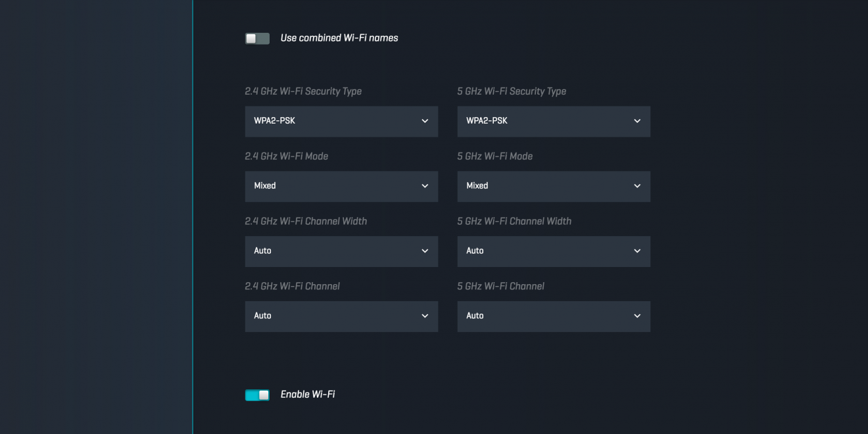The width and height of the screenshot is (868, 434).
Task: Click chevron arrow on 2.4 GHz Wi-Fi Mode
Action: tap(425, 186)
